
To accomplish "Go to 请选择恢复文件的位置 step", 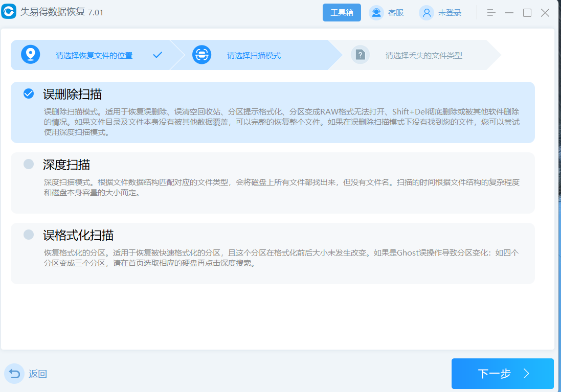I will [x=94, y=55].
